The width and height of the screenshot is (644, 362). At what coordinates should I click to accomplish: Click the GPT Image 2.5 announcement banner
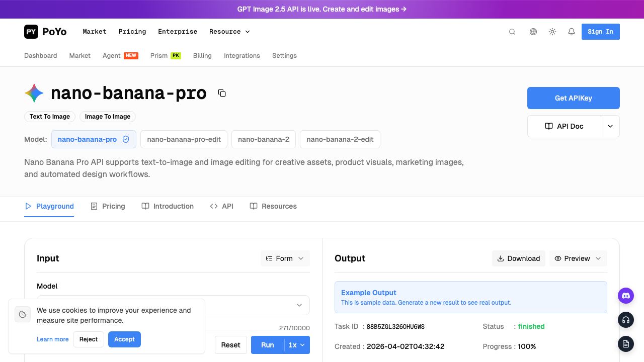[x=322, y=9]
